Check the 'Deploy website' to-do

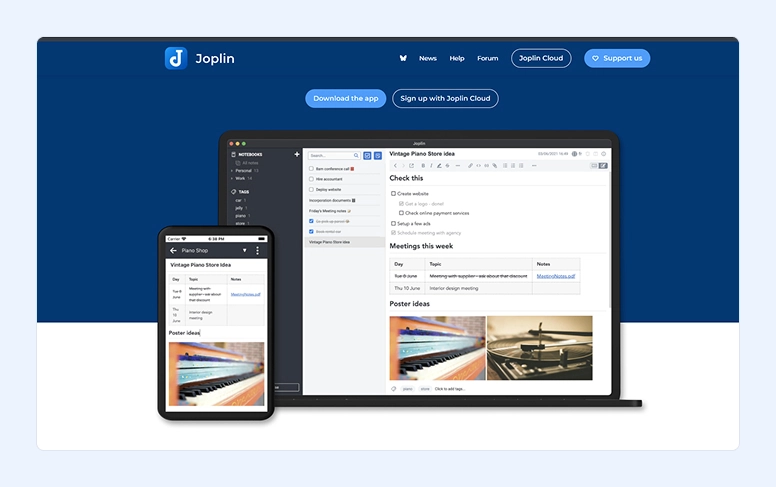311,190
